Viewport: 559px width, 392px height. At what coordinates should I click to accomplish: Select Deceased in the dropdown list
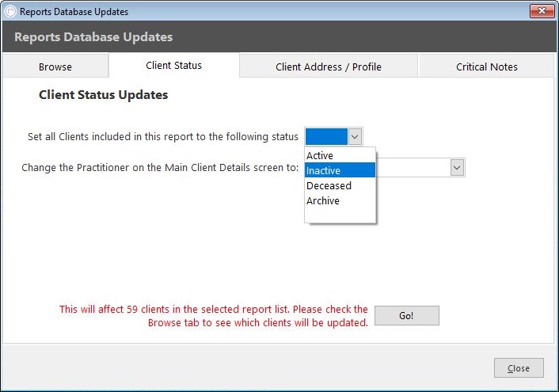340,185
